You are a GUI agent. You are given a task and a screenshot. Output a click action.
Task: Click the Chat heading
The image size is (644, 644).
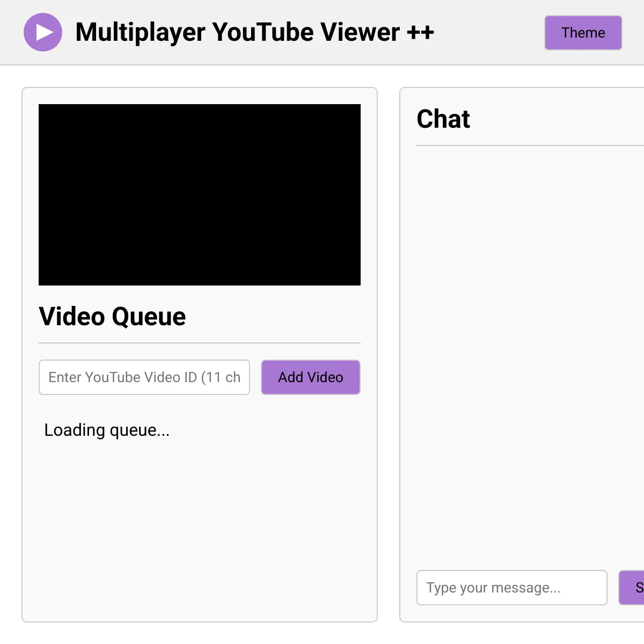click(x=443, y=119)
